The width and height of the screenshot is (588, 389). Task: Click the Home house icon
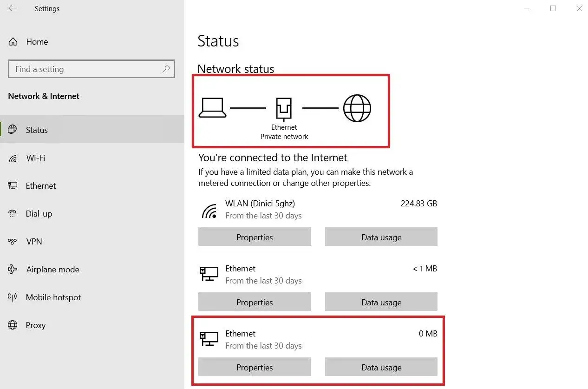(13, 41)
